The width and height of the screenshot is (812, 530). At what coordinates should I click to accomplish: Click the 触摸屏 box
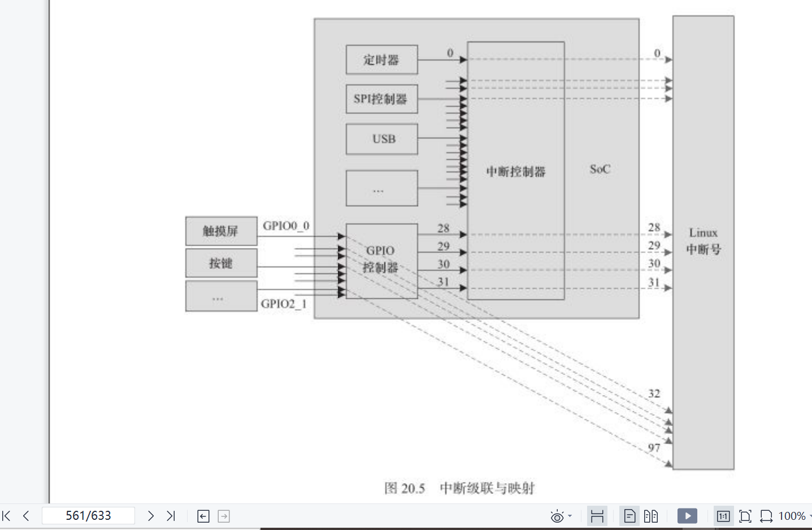tap(222, 231)
